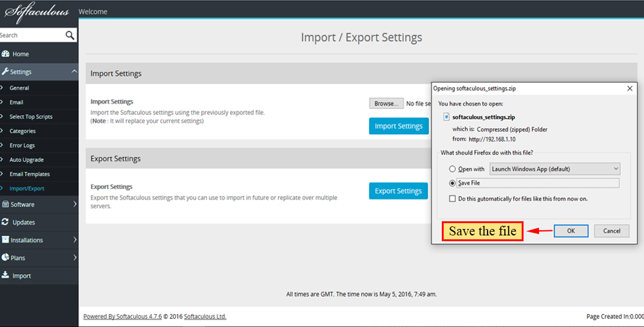Viewport: 644px width, 327px height.
Task: Click the Export Settings blue button
Action: tap(399, 191)
